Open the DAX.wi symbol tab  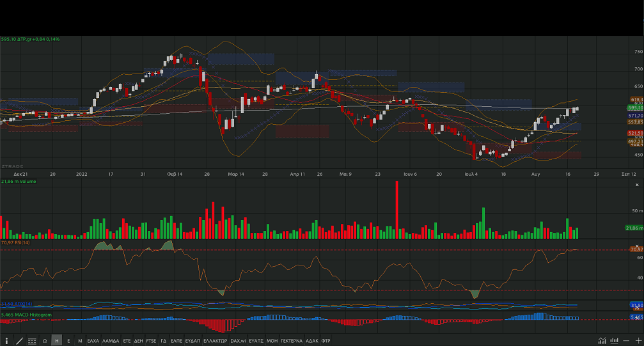238,341
